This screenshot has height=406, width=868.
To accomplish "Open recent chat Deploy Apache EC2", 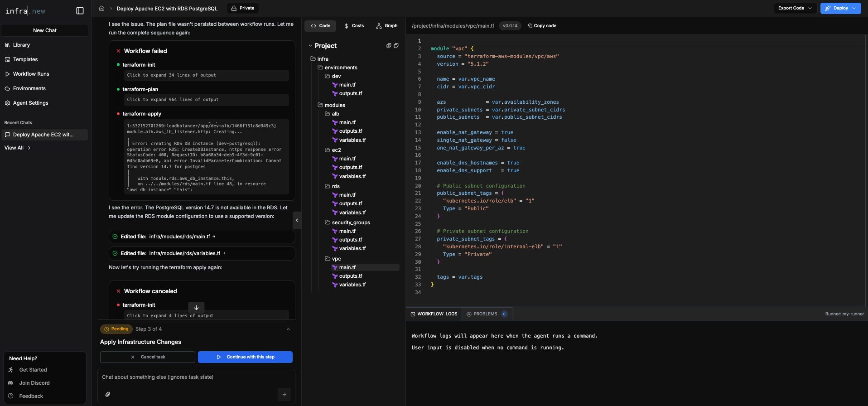I will point(45,135).
